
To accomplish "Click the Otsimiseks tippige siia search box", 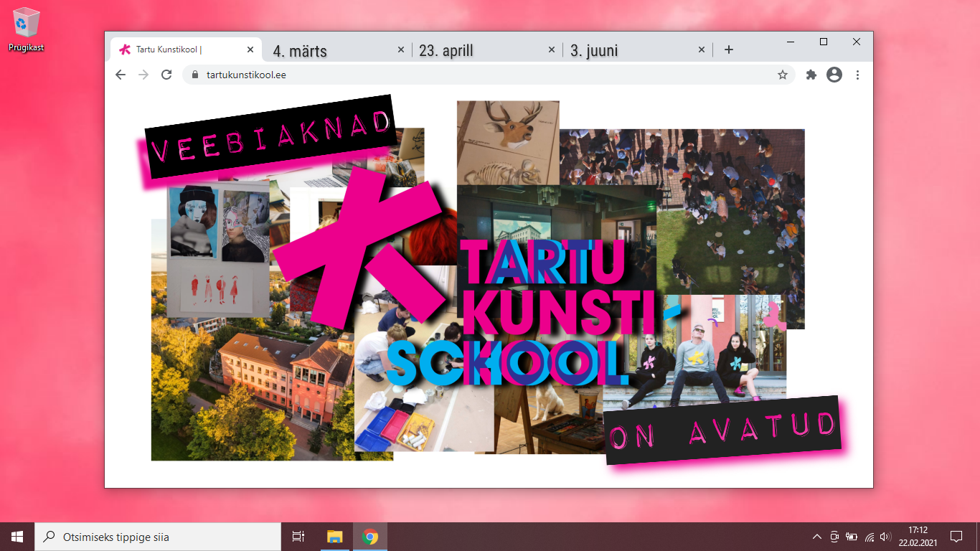I will pos(158,537).
